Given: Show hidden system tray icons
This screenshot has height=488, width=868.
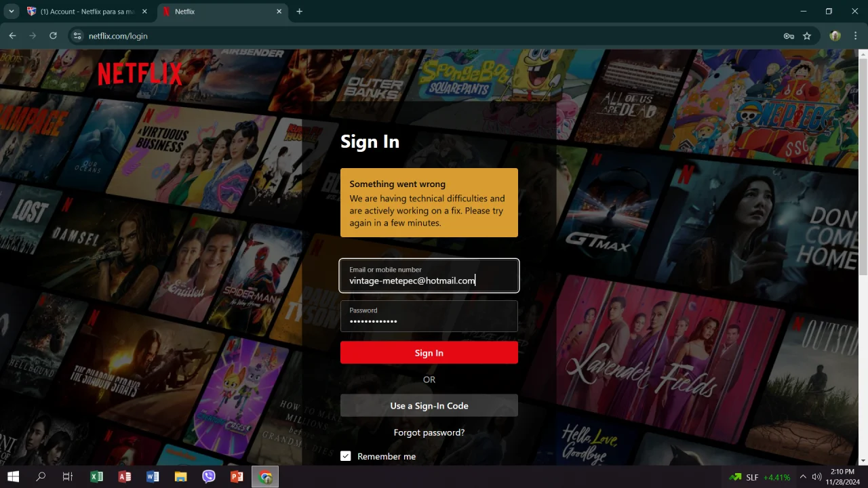Looking at the screenshot, I should [803, 476].
